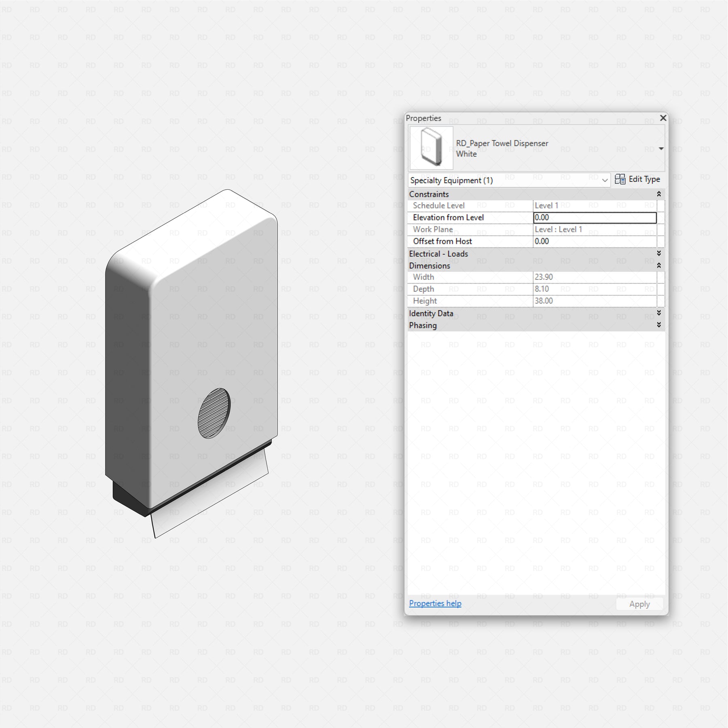Viewport: 728px width, 728px height.
Task: Open the type selector dropdown arrow
Action: 661,149
